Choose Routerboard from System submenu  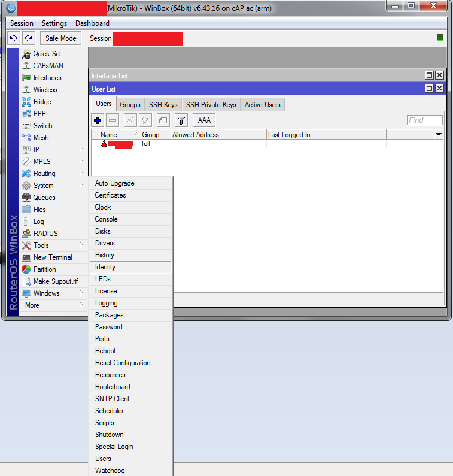pyautogui.click(x=131, y=387)
